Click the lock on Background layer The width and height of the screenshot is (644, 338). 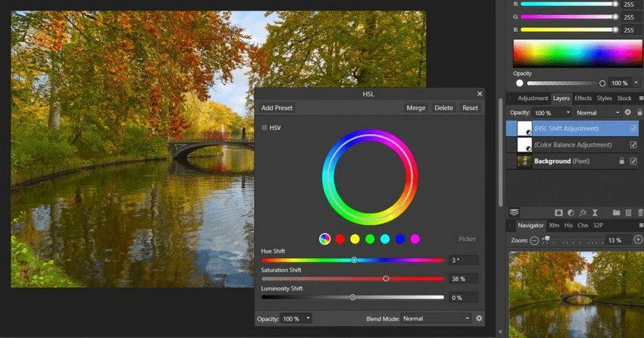point(622,161)
